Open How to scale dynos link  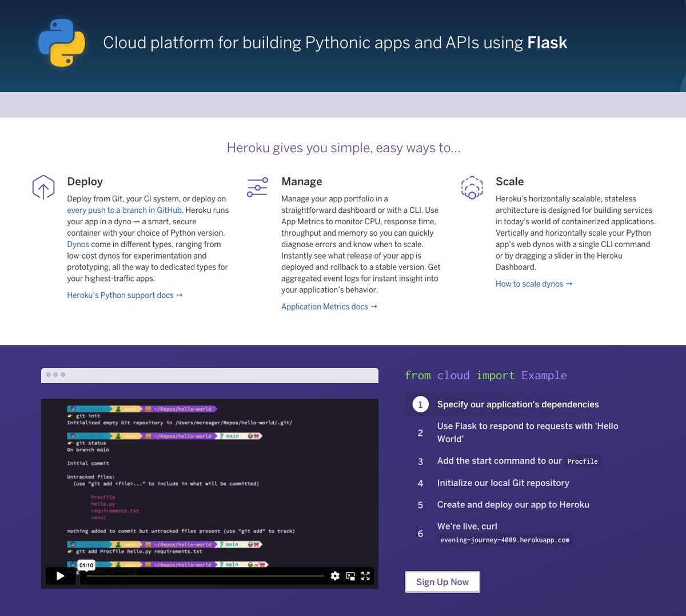tap(534, 284)
